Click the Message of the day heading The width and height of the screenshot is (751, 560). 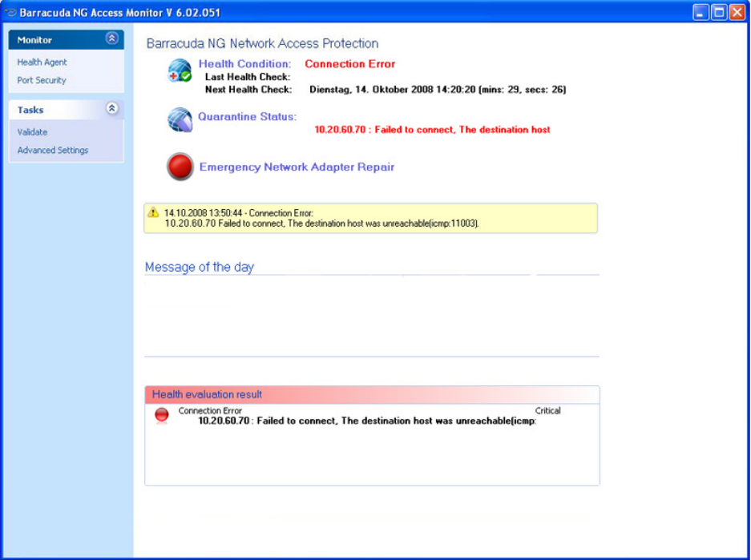(200, 267)
